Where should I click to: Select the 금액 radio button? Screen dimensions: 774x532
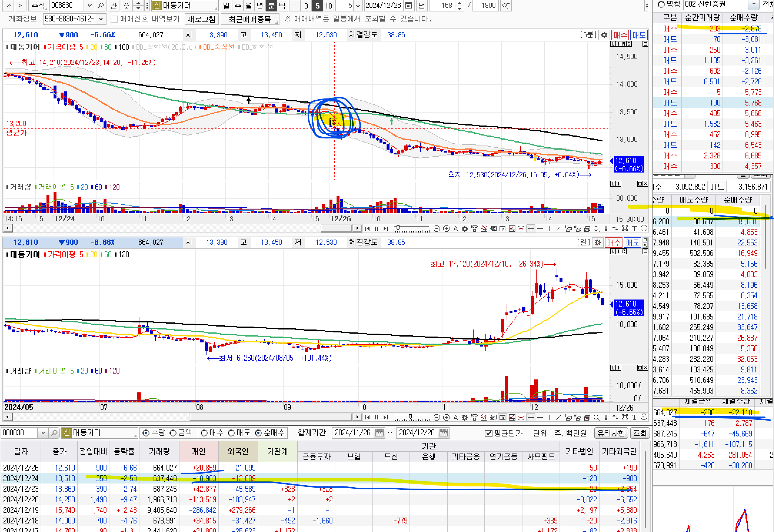[173, 433]
